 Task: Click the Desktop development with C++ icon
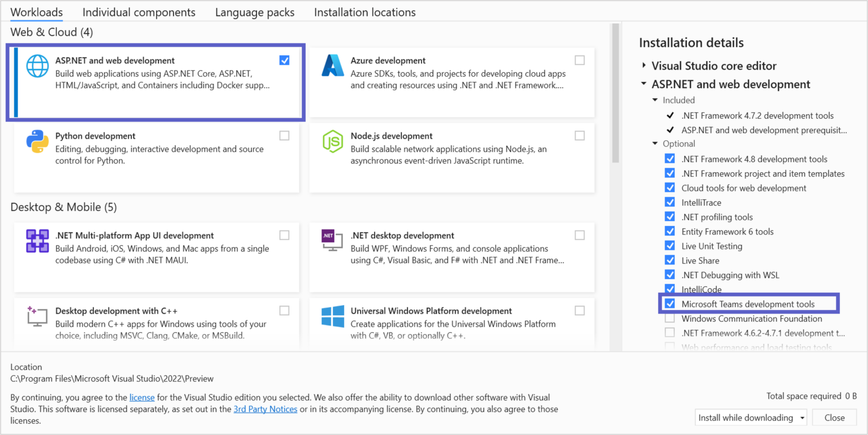(37, 316)
